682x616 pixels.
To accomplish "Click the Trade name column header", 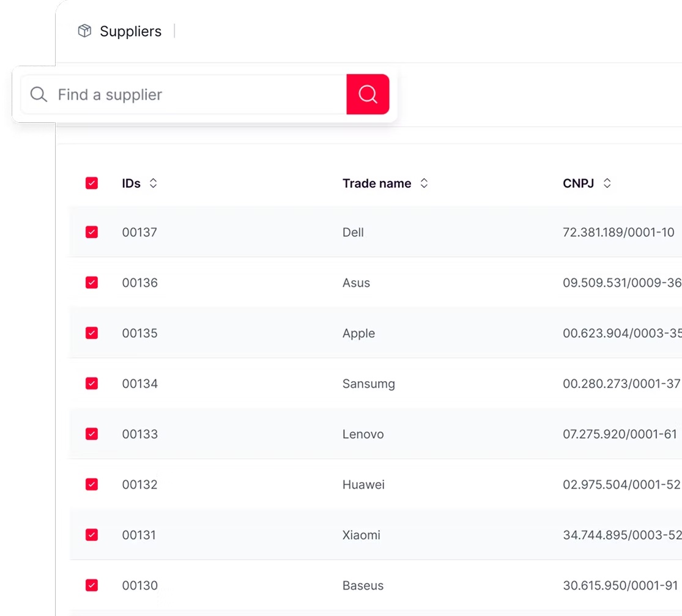I will 377,184.
